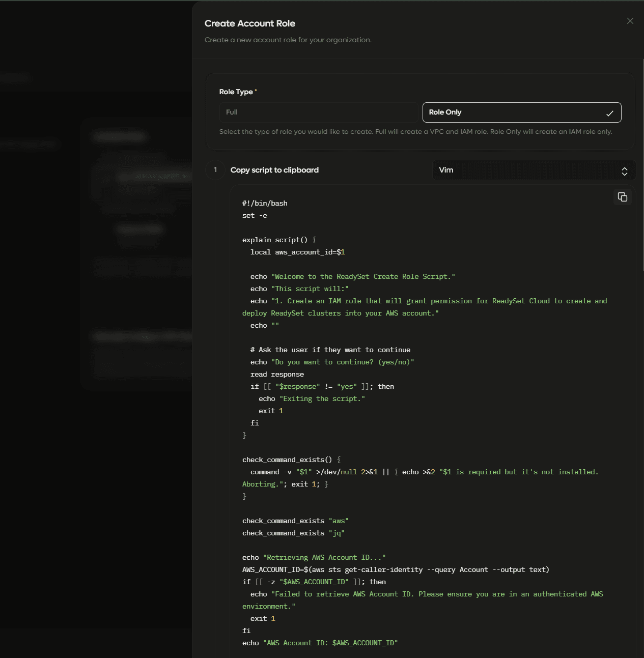Click the '#!/bin/bash' script line
The height and width of the screenshot is (658, 644).
pos(265,203)
